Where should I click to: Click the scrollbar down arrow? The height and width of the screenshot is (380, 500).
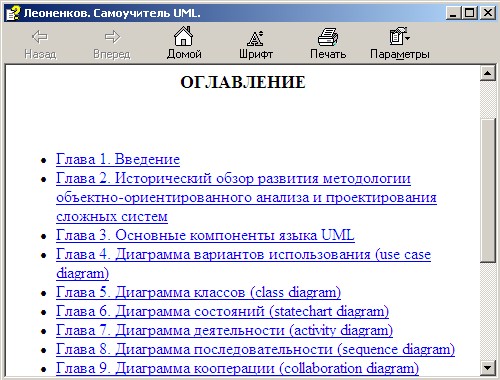click(x=487, y=368)
